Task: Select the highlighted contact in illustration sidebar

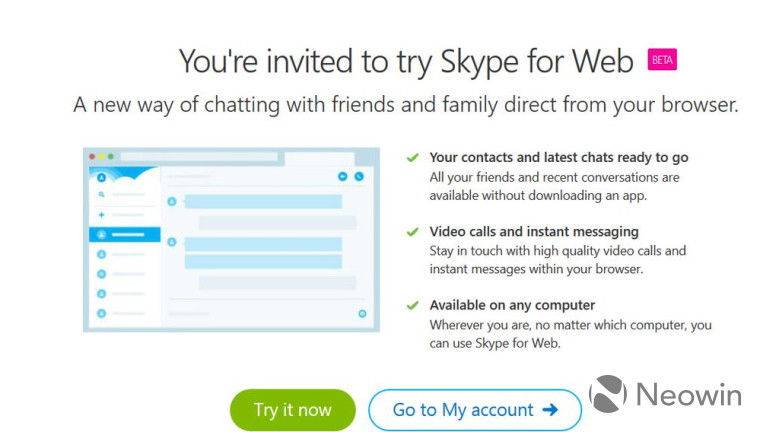Action: [125, 235]
